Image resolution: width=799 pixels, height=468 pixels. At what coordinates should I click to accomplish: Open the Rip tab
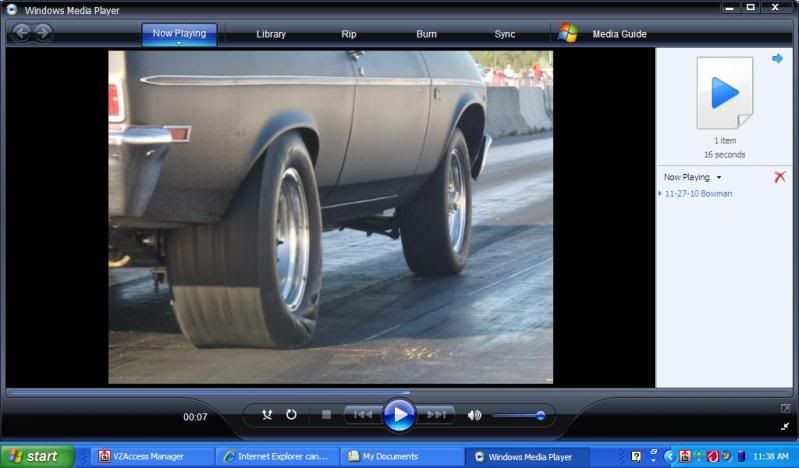(349, 34)
